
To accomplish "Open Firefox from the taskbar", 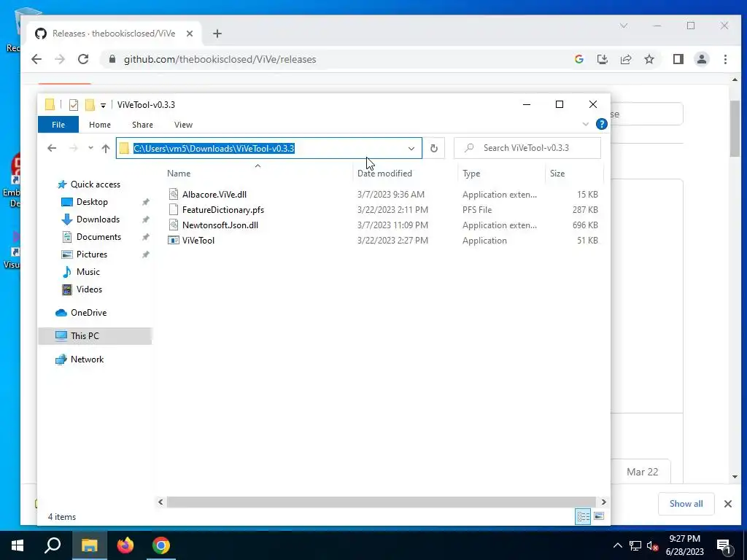I will point(125,545).
